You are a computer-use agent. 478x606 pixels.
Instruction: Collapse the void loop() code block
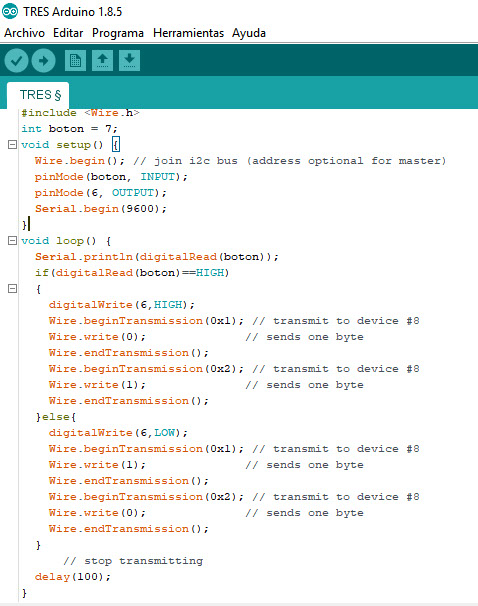[x=12, y=240]
